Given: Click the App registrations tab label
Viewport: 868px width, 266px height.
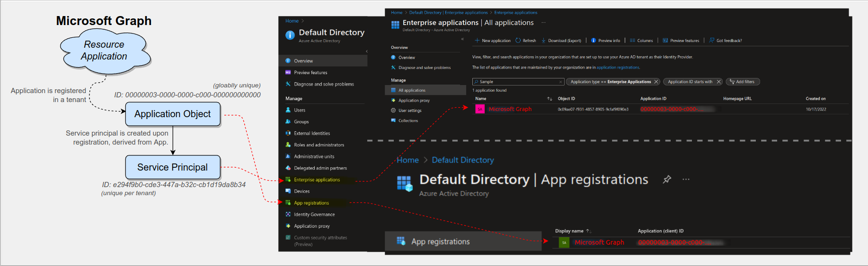Looking at the screenshot, I should (441, 241).
